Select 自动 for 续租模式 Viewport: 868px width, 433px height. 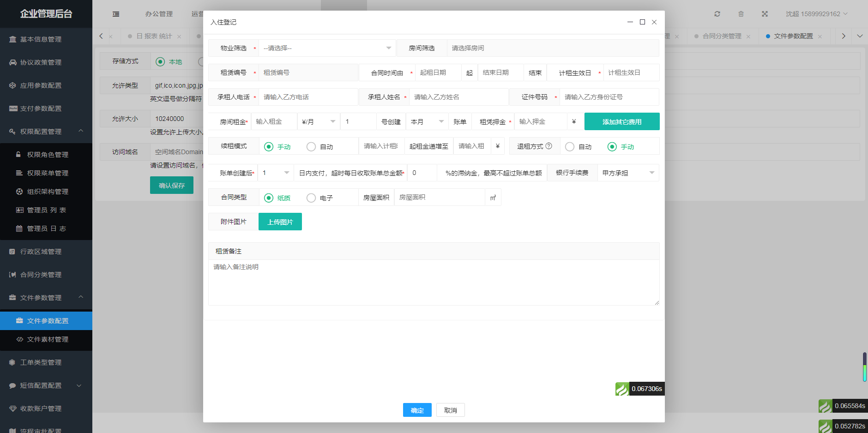[x=319, y=147]
